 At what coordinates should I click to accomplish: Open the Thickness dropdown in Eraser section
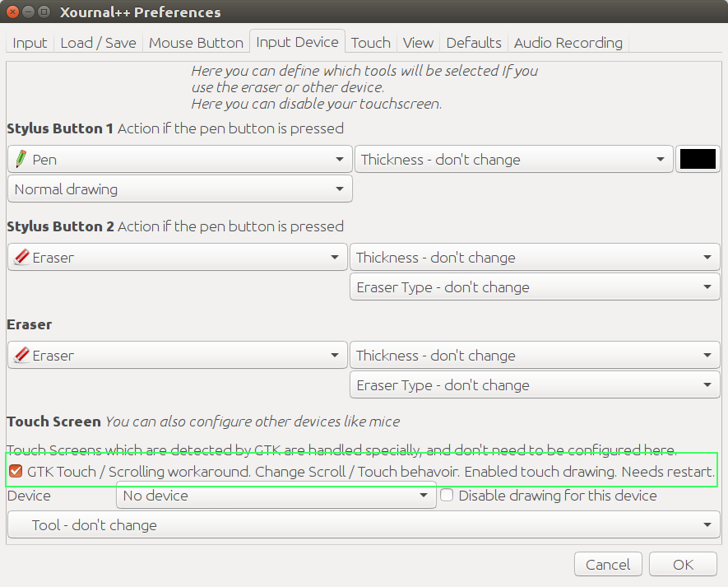(535, 355)
